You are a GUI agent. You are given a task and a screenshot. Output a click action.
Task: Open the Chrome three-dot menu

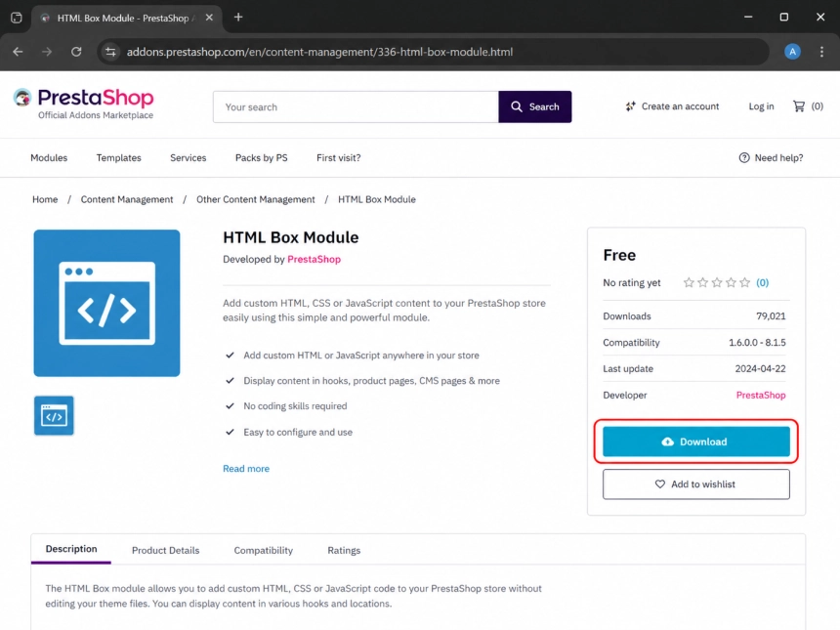(821, 52)
